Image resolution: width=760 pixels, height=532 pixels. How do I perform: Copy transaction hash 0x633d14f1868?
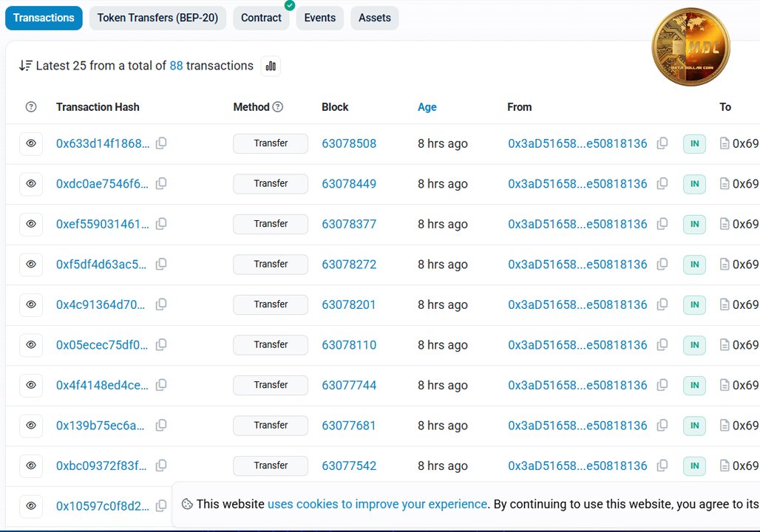point(161,143)
